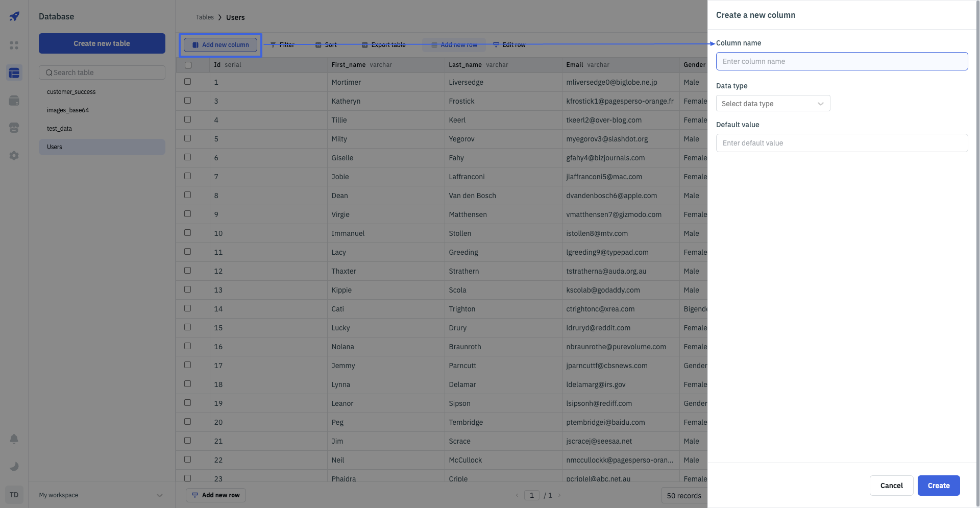980x508 pixels.
Task: Open the apps grid sidebar icon
Action: click(x=14, y=45)
